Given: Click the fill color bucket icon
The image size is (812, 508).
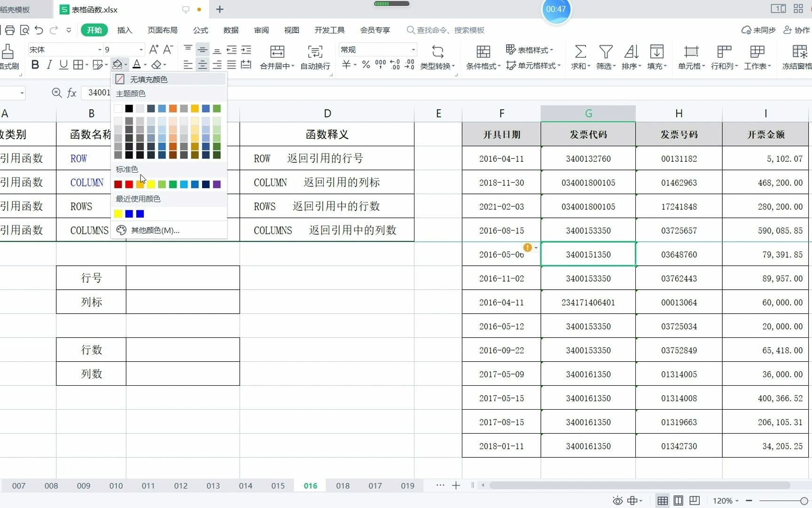Looking at the screenshot, I should (117, 64).
